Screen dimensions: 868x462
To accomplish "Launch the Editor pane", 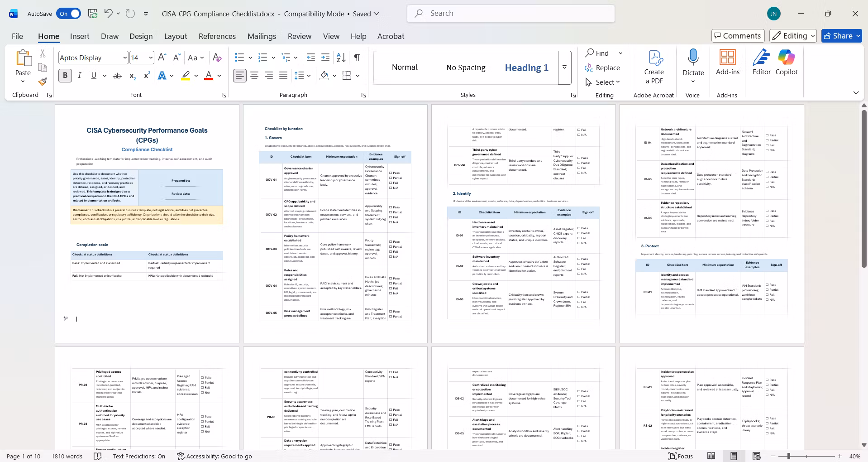I will tap(762, 63).
